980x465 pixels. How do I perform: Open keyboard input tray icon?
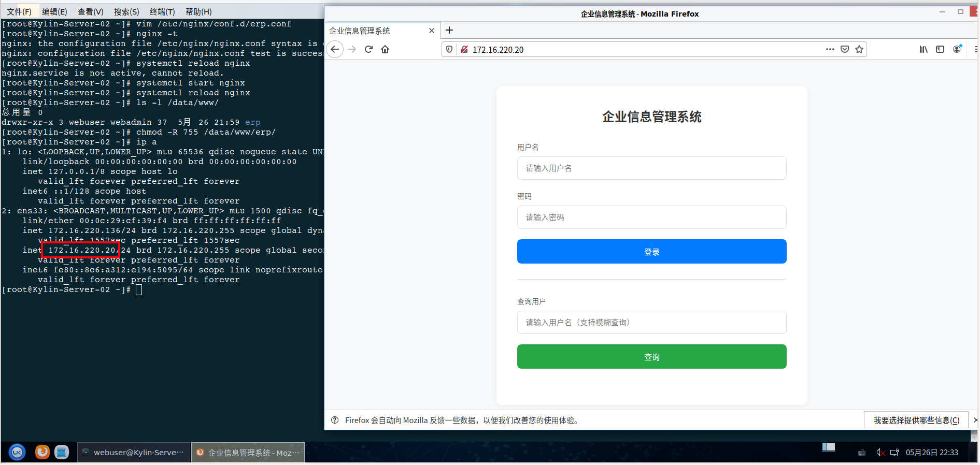[x=862, y=453]
